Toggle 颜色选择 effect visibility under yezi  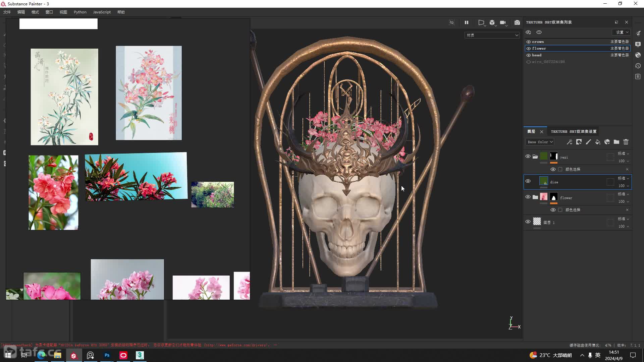(553, 169)
